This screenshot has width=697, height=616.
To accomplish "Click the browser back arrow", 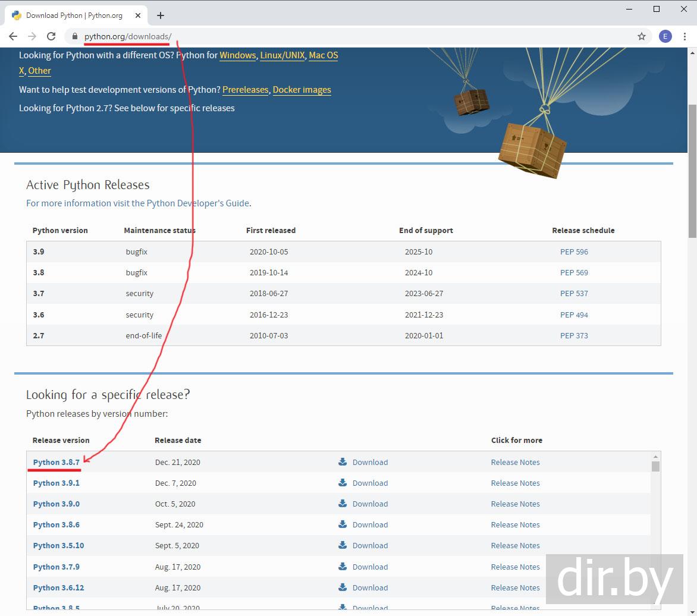I will [13, 36].
